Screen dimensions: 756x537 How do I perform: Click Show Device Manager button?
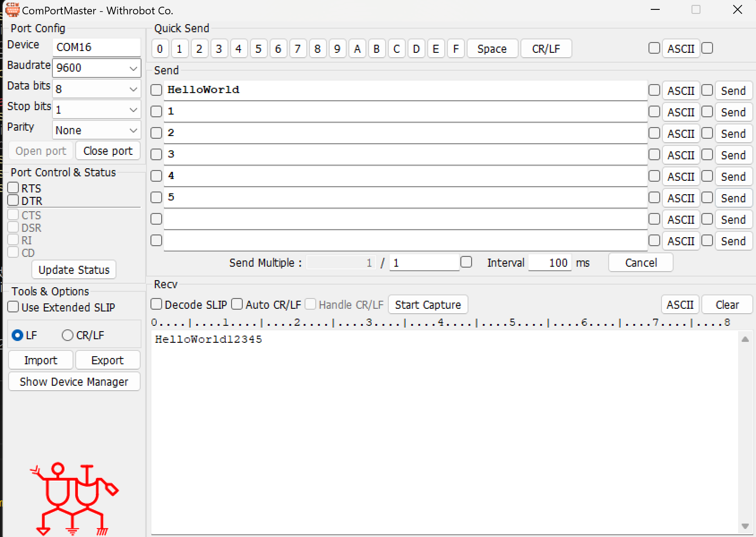tap(74, 382)
